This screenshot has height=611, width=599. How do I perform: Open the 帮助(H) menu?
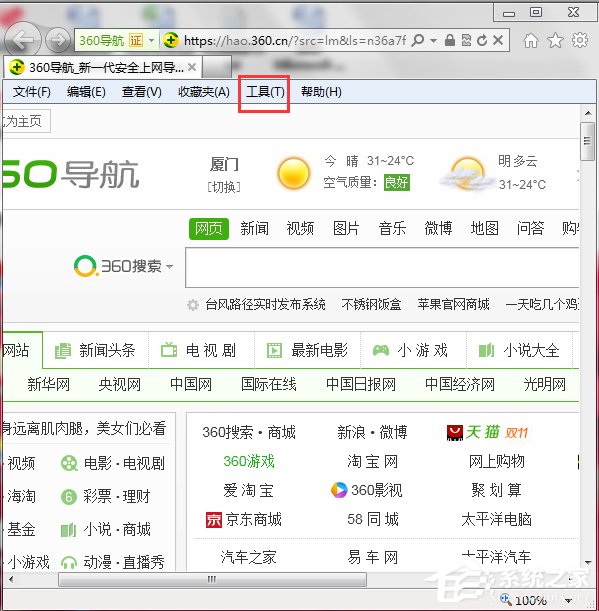click(x=321, y=92)
